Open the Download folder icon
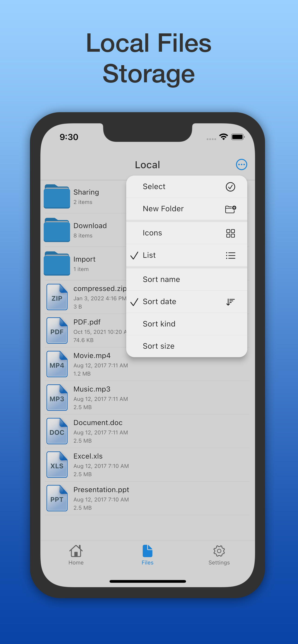This screenshot has height=644, width=298. (57, 230)
